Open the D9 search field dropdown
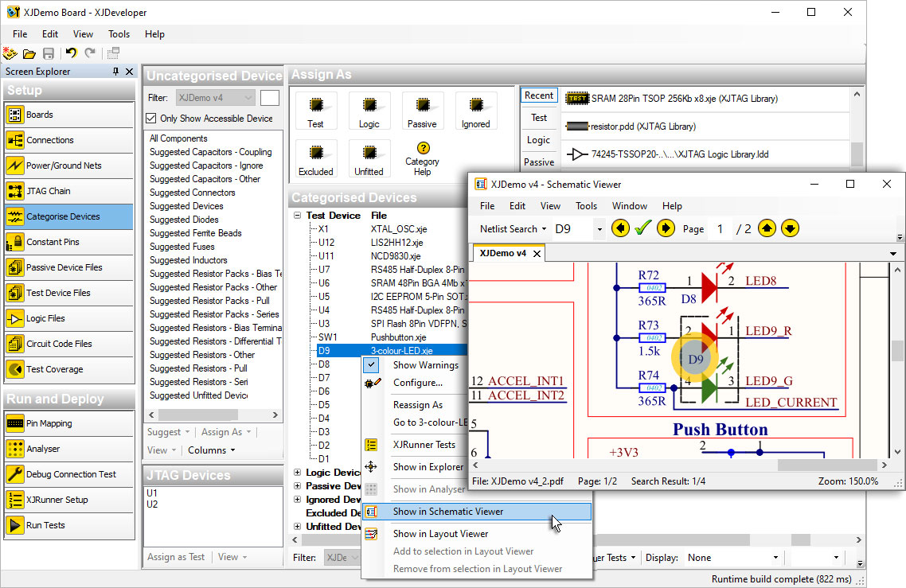Viewport: 906px width, 588px height. 599,228
